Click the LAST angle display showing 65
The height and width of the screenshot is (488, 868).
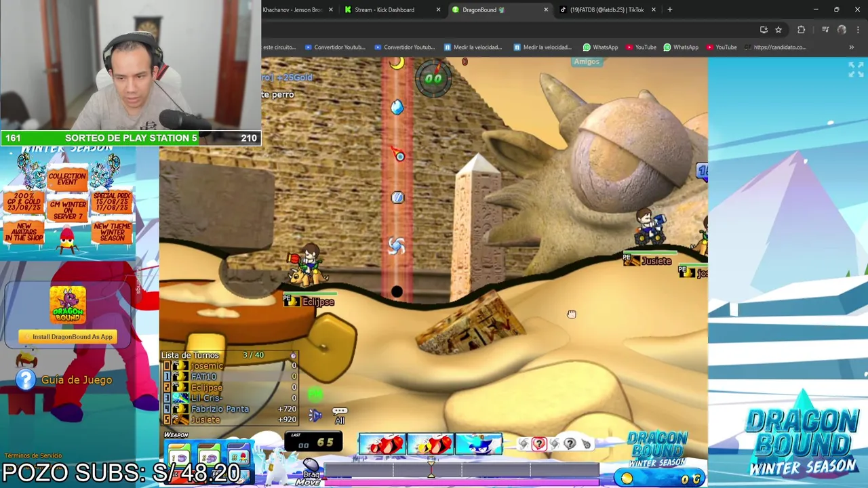coord(313,443)
